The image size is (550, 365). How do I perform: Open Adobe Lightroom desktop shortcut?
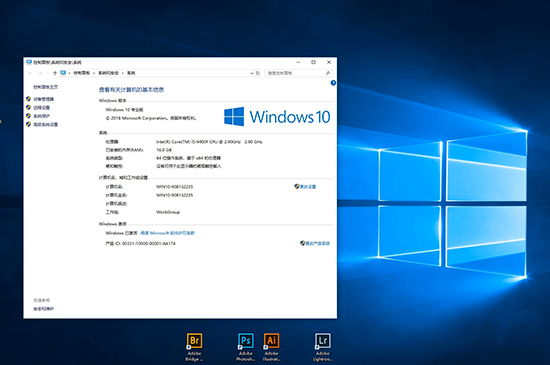point(323,347)
